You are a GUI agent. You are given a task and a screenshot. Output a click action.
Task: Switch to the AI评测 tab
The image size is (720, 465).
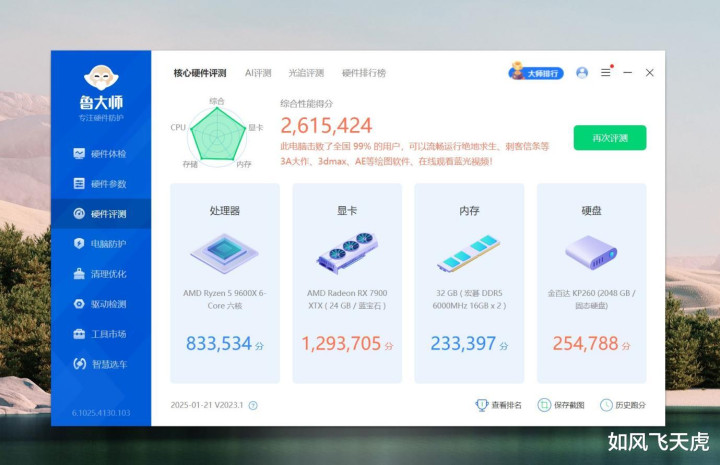pos(258,73)
